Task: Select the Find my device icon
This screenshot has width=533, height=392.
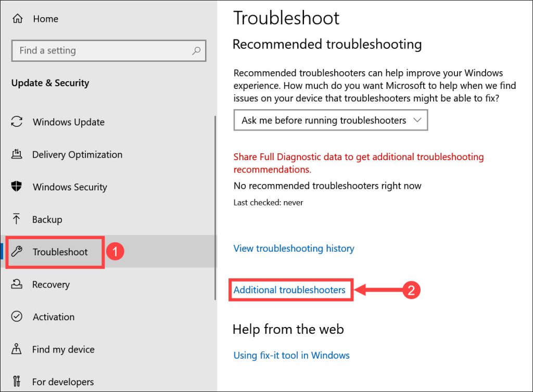Action: [17, 349]
